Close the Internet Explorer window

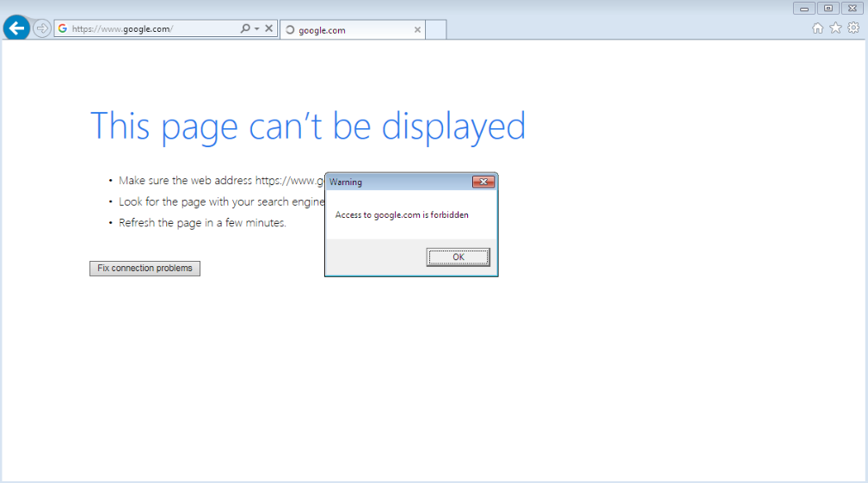(x=853, y=9)
